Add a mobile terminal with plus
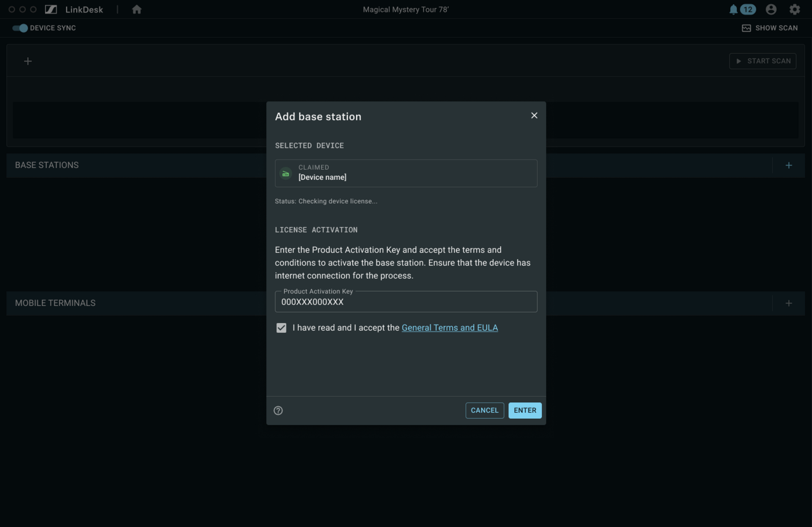 (x=788, y=303)
